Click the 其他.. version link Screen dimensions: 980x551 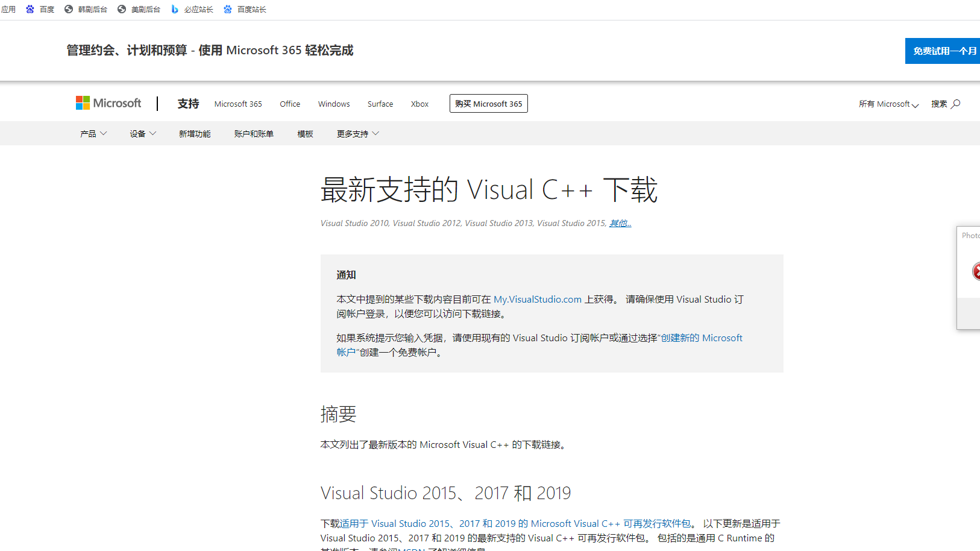[620, 223]
